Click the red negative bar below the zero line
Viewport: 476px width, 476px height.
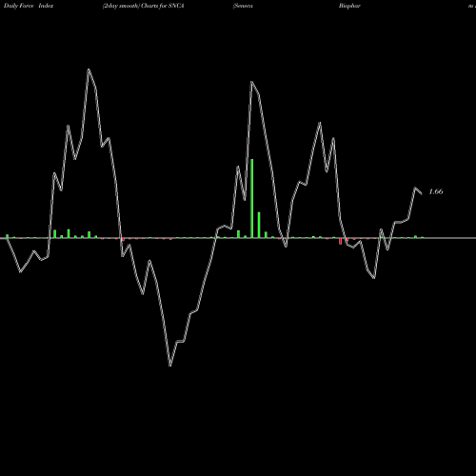click(x=341, y=241)
